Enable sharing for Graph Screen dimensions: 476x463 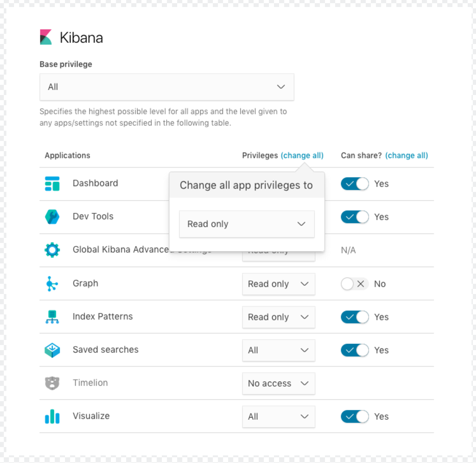[355, 284]
